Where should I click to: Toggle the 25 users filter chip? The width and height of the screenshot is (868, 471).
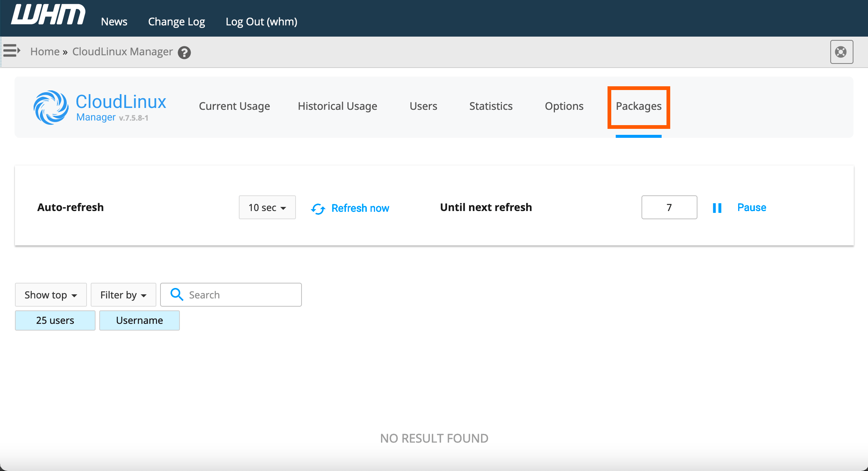(55, 320)
